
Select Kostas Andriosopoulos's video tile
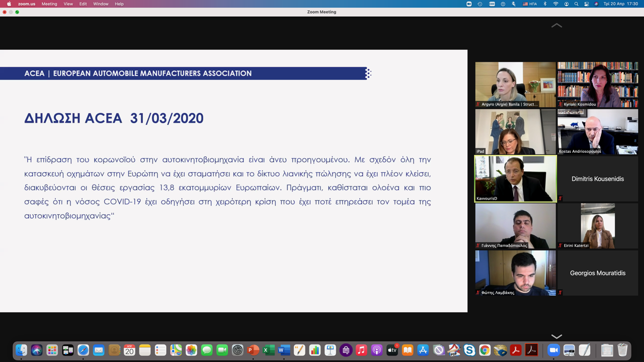pyautogui.click(x=598, y=132)
